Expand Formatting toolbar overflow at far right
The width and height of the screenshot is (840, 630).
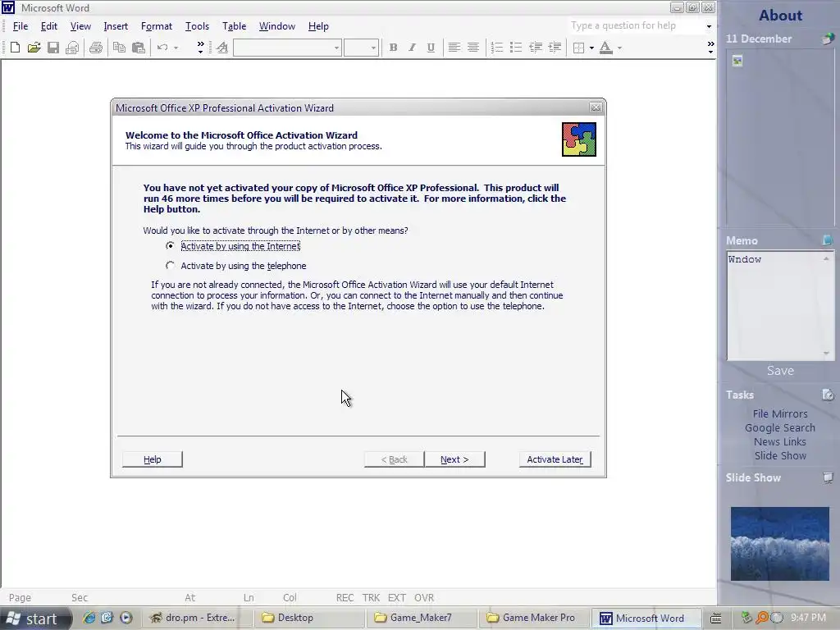(710, 48)
